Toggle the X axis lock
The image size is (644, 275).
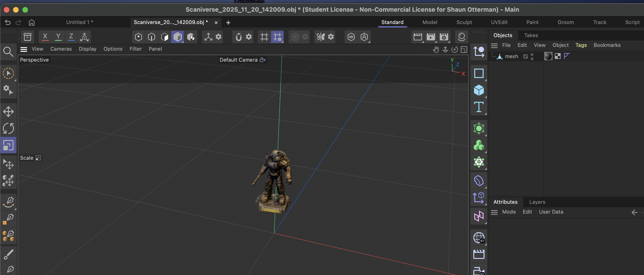click(45, 37)
